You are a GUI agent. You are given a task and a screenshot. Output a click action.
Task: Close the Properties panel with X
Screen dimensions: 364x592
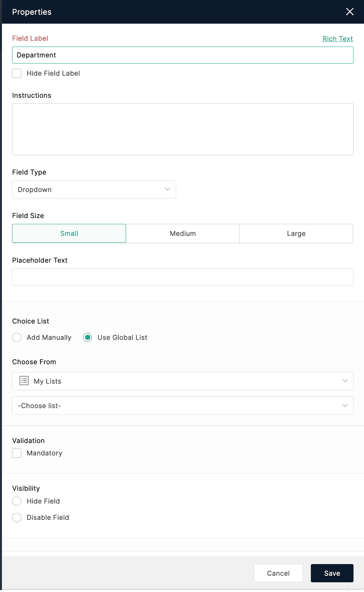(350, 12)
